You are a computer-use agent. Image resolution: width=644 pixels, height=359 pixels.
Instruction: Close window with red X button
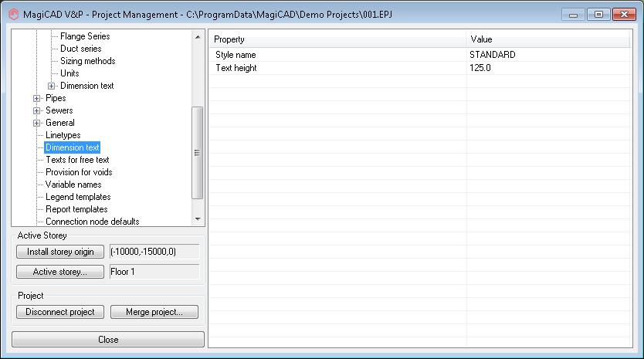tap(624, 15)
